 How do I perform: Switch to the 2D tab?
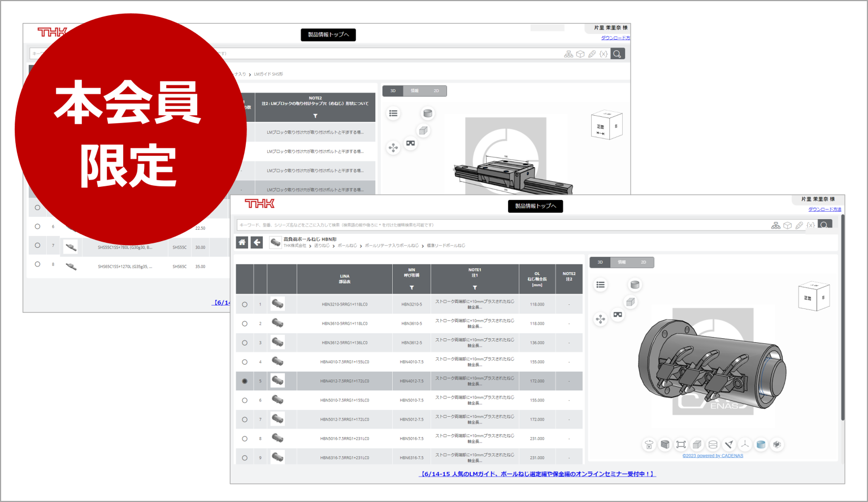point(643,262)
